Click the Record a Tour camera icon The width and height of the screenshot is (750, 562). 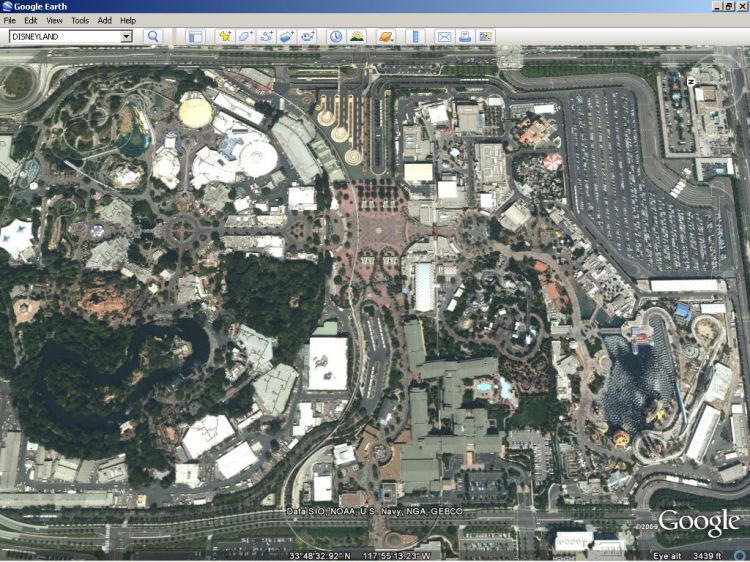pos(308,36)
